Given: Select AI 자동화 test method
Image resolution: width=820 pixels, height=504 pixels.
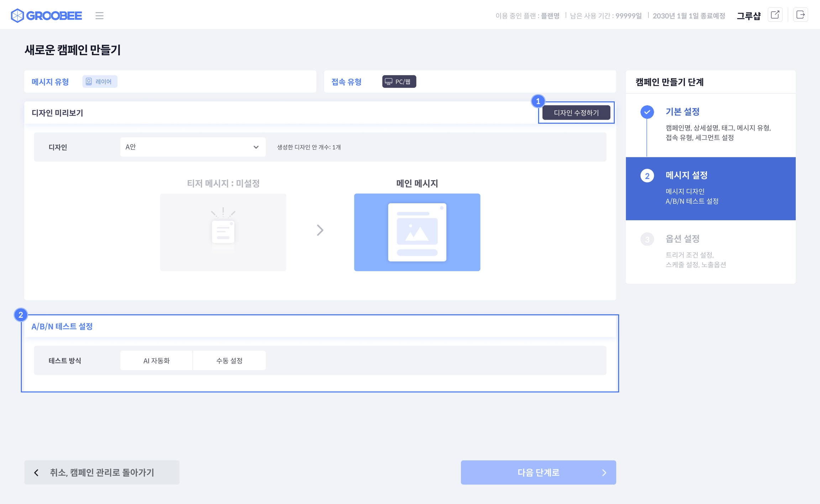Looking at the screenshot, I should [157, 361].
